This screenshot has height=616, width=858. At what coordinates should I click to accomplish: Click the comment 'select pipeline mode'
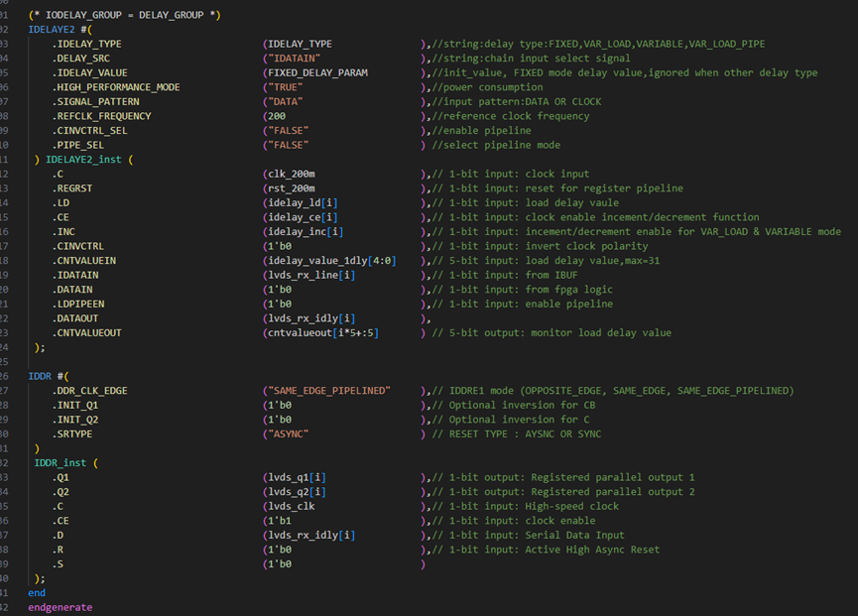[x=502, y=146]
